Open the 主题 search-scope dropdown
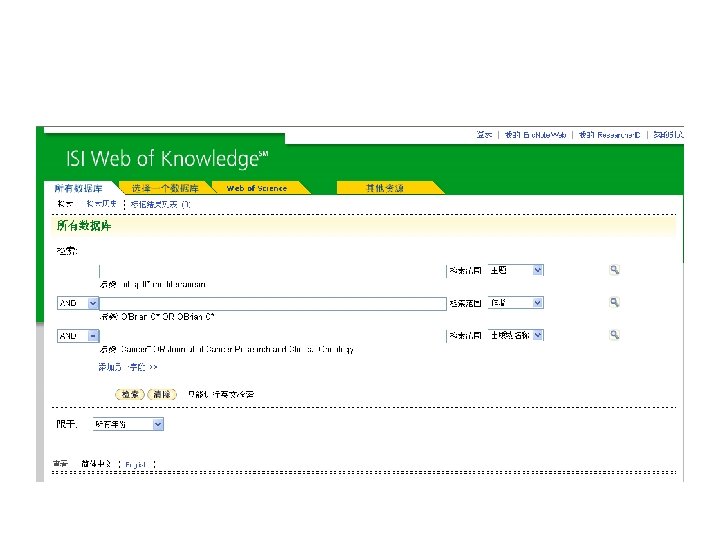The image size is (720, 540). pyautogui.click(x=516, y=270)
